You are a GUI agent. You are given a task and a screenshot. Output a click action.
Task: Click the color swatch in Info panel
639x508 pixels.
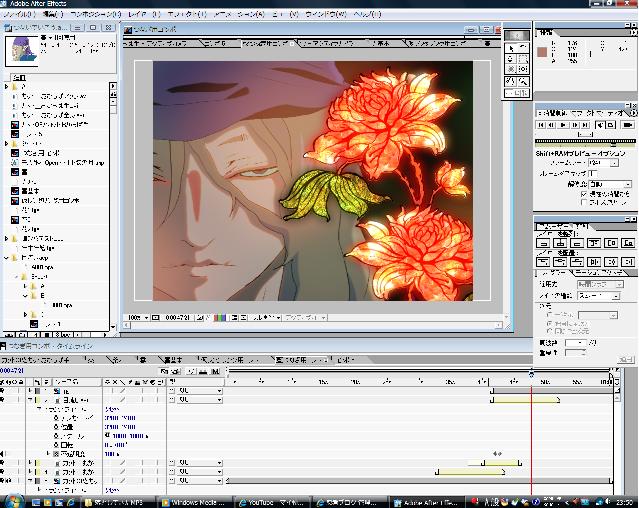[x=543, y=50]
